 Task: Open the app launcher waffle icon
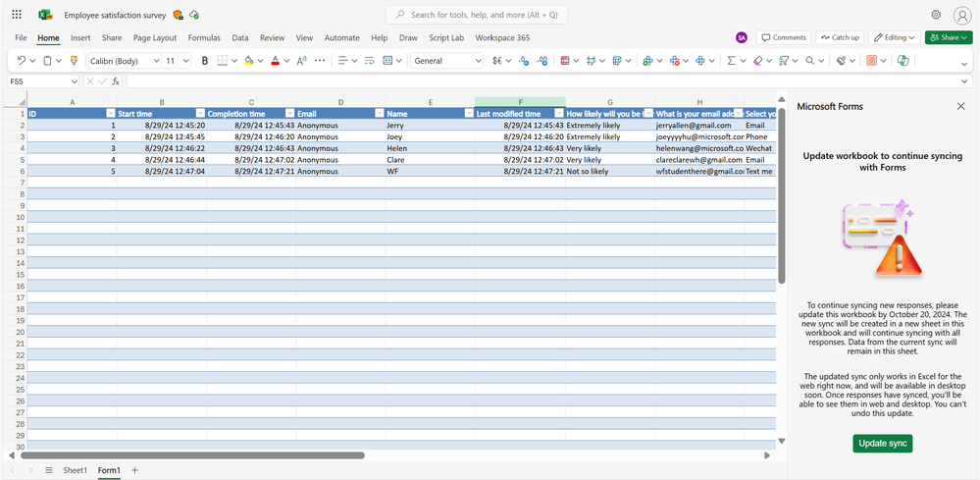coord(17,15)
